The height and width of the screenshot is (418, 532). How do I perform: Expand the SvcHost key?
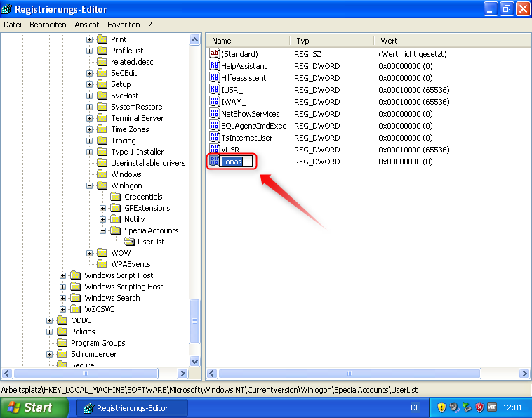coord(89,96)
